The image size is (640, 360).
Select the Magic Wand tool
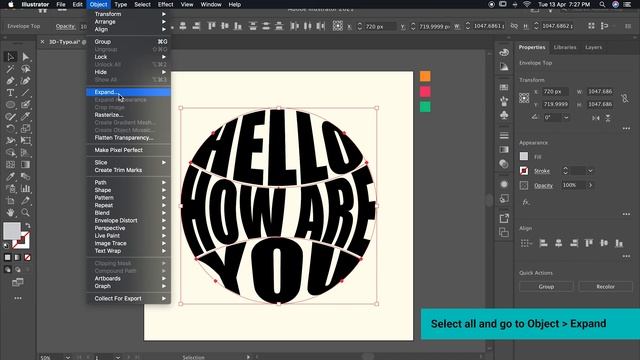tap(10, 69)
